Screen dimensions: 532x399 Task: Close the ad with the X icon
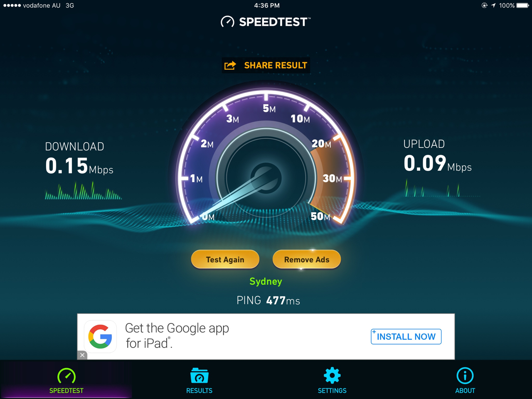82,355
